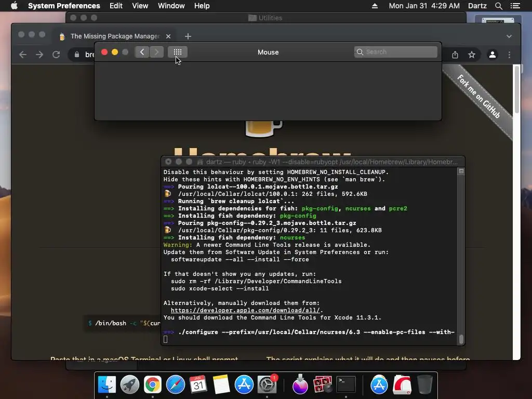Open the Applications stack beside Terminal in Dock

(379, 384)
